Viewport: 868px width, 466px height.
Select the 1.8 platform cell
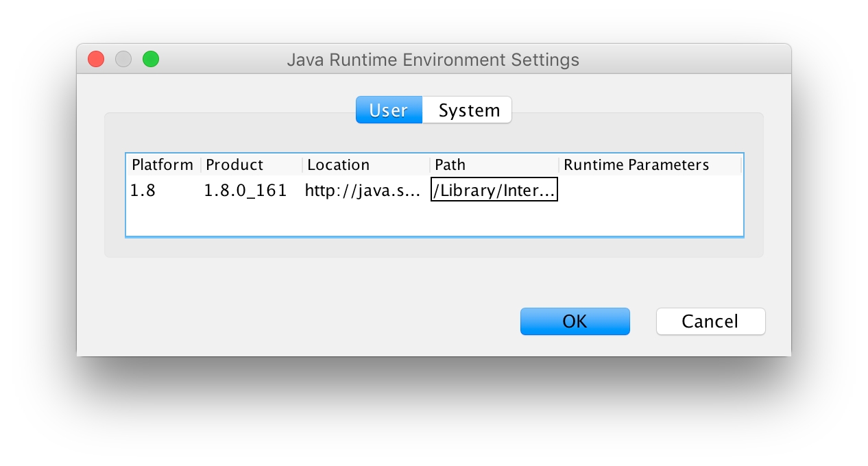(x=163, y=190)
